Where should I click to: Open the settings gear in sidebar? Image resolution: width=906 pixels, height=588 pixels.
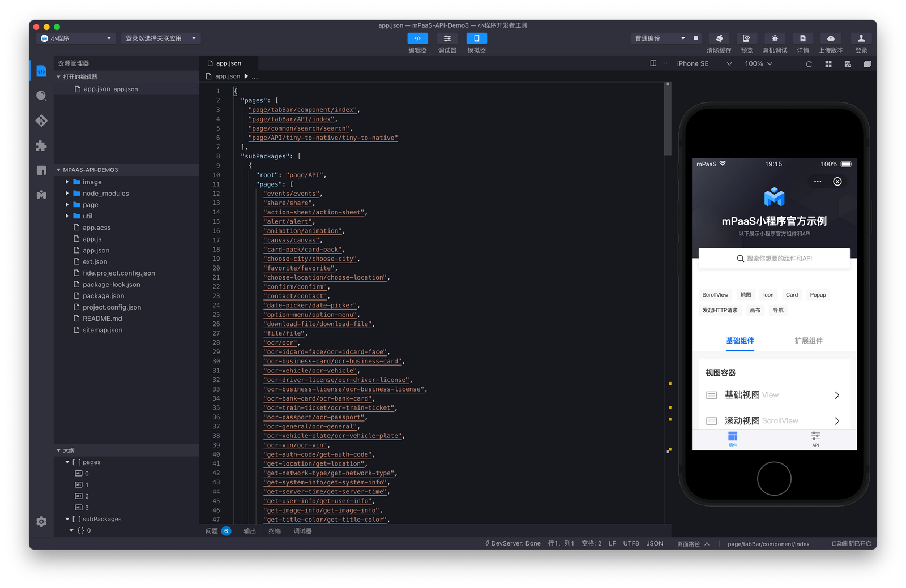pos(41,522)
